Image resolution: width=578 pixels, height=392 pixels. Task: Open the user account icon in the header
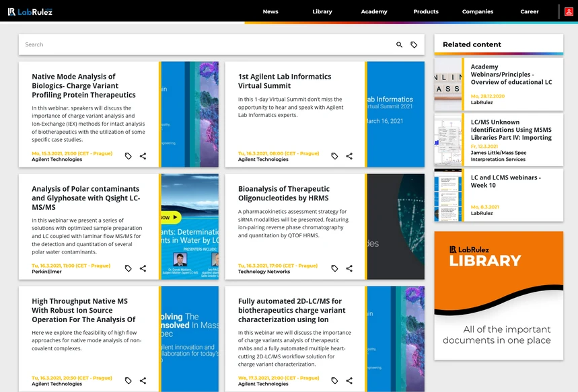pyautogui.click(x=569, y=12)
